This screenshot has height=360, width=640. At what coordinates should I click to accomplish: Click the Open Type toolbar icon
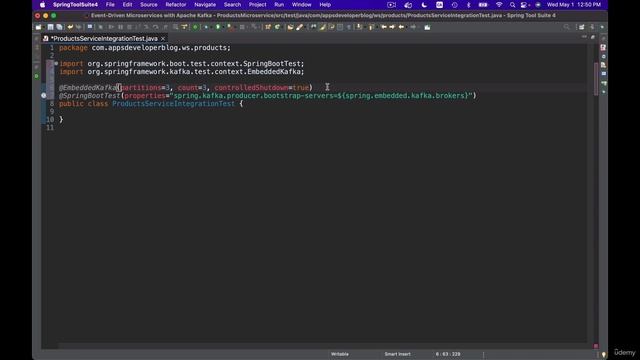290,27
